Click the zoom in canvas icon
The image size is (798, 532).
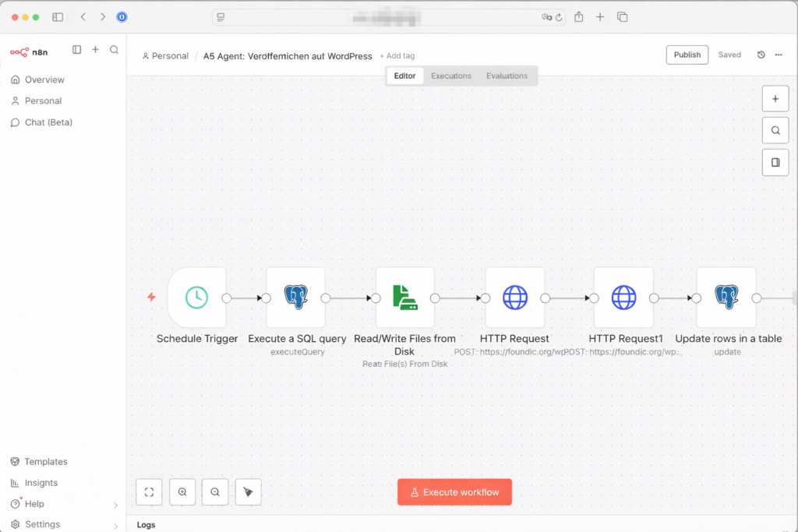click(182, 492)
